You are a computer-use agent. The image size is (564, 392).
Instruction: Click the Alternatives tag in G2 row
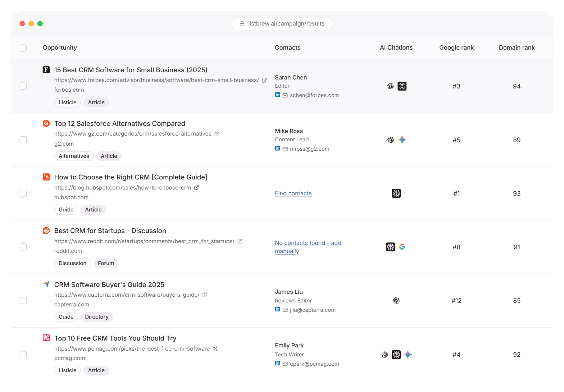pos(74,156)
